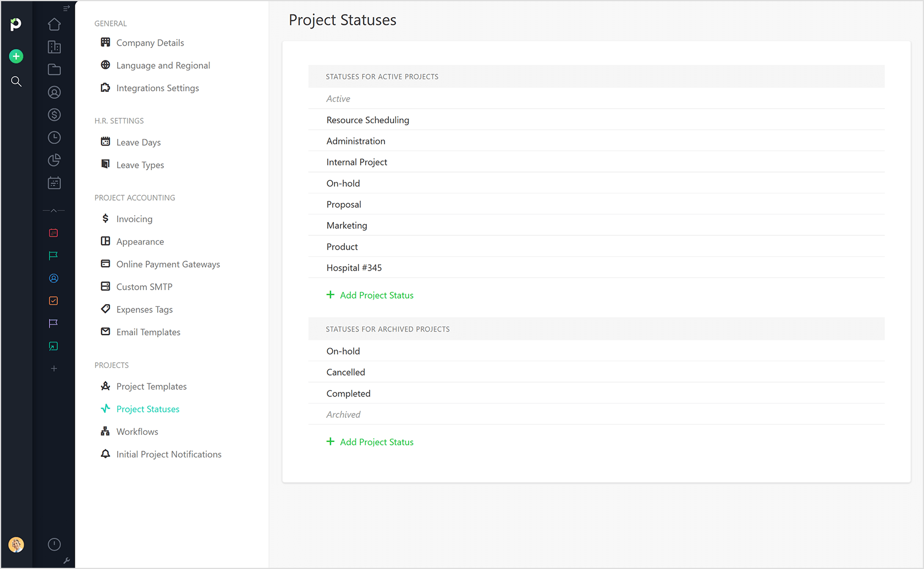Click your profile avatar at bottom left

tap(16, 545)
